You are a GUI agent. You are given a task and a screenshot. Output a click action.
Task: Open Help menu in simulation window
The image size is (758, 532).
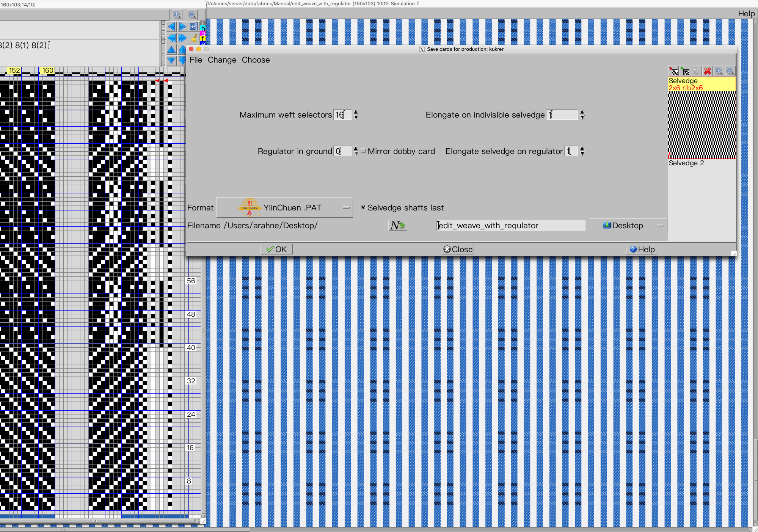[x=746, y=14]
